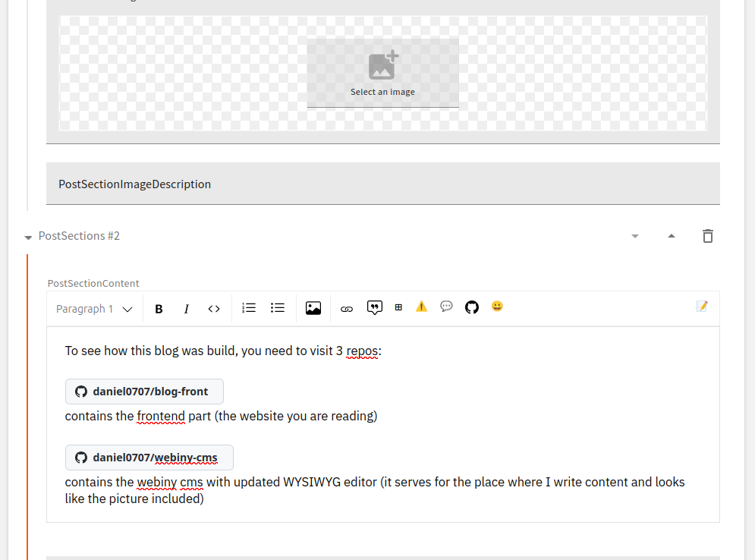Create a numbered list
Image resolution: width=755 pixels, height=560 pixels.
[x=249, y=307]
